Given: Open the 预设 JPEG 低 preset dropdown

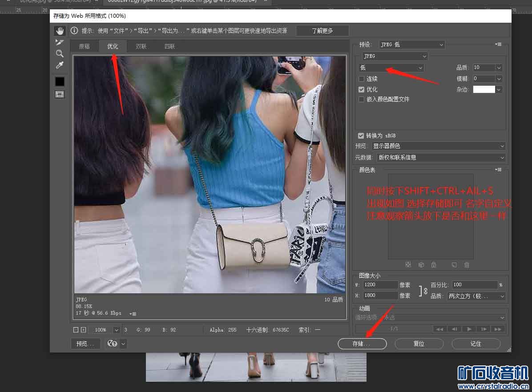Looking at the screenshot, I should pyautogui.click(x=412, y=44).
